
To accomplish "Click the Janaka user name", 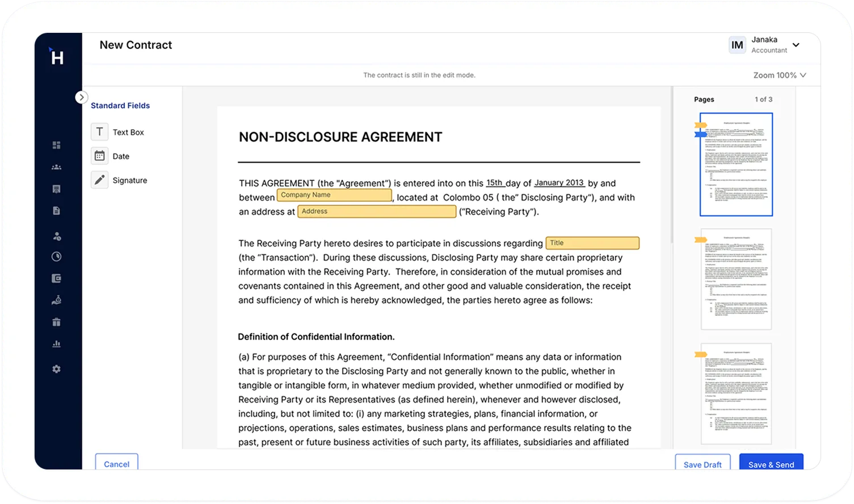I will (764, 40).
